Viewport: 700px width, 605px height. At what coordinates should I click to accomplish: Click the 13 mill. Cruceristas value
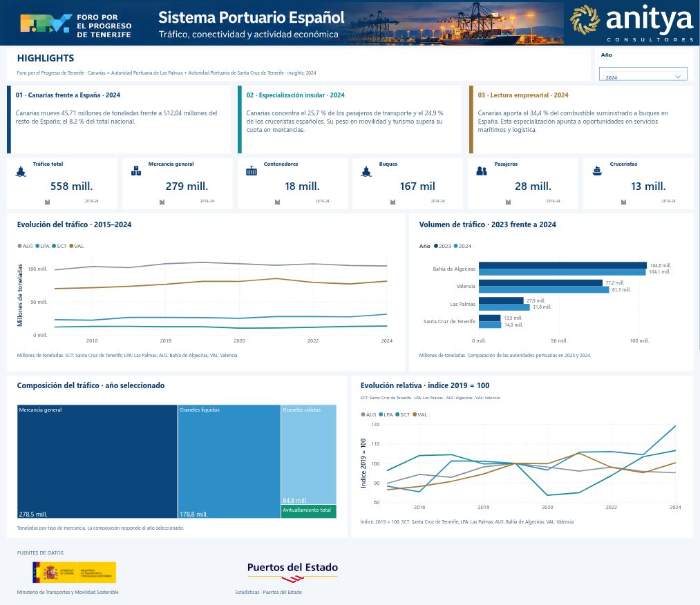[x=648, y=186]
